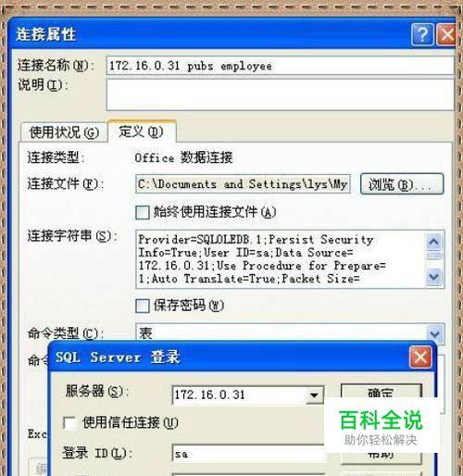Close the SQL Server 登录 dialog
Viewport: 463px width, 476px height.
pos(420,357)
